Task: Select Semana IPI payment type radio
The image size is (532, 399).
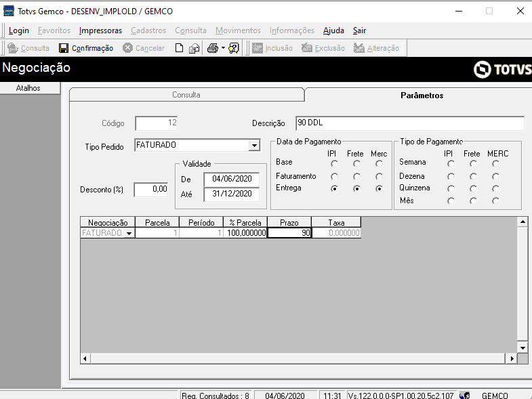Action: point(451,164)
